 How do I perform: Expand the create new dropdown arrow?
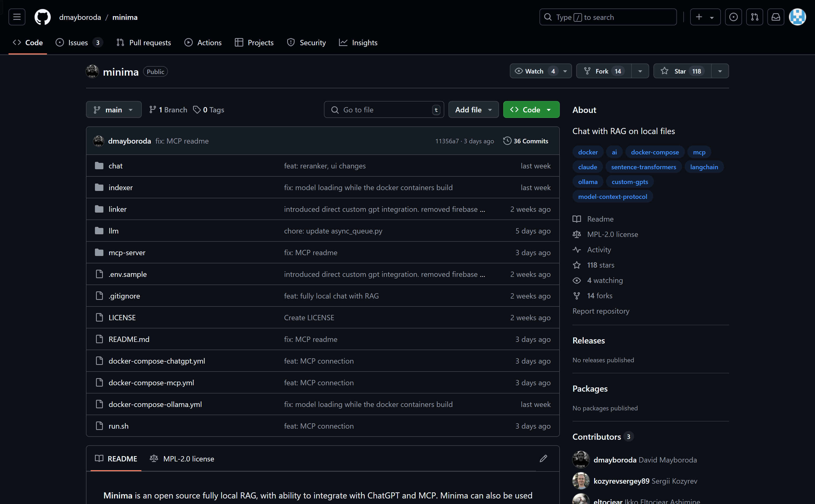tap(712, 17)
